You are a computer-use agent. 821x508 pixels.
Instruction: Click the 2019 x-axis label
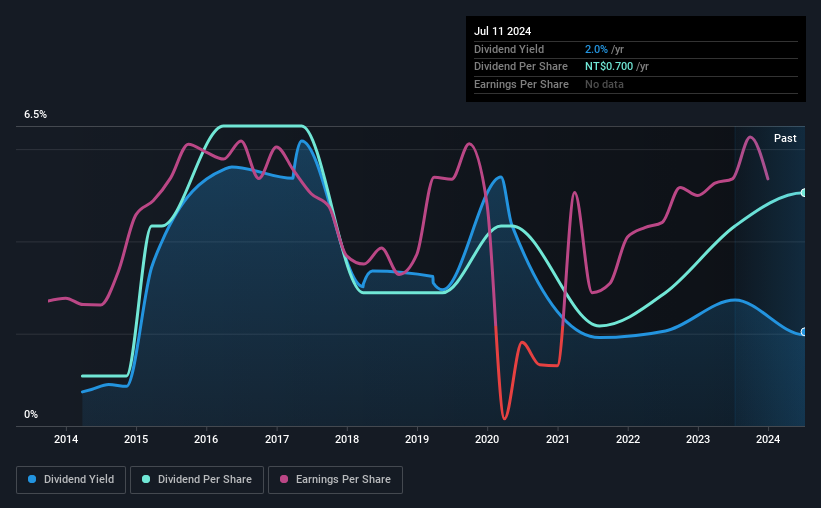[417, 439]
